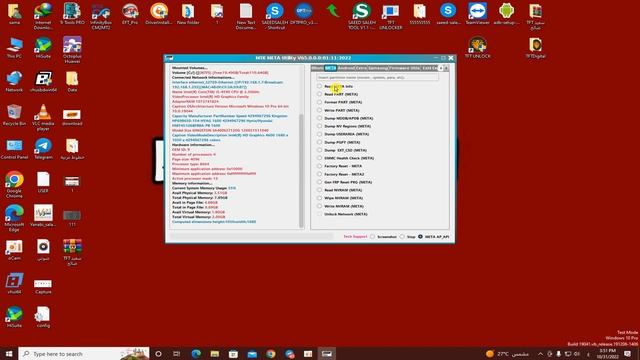Image resolution: width=640 pixels, height=360 pixels.
Task: Open the adb-setup Android icon
Action: click(506, 14)
